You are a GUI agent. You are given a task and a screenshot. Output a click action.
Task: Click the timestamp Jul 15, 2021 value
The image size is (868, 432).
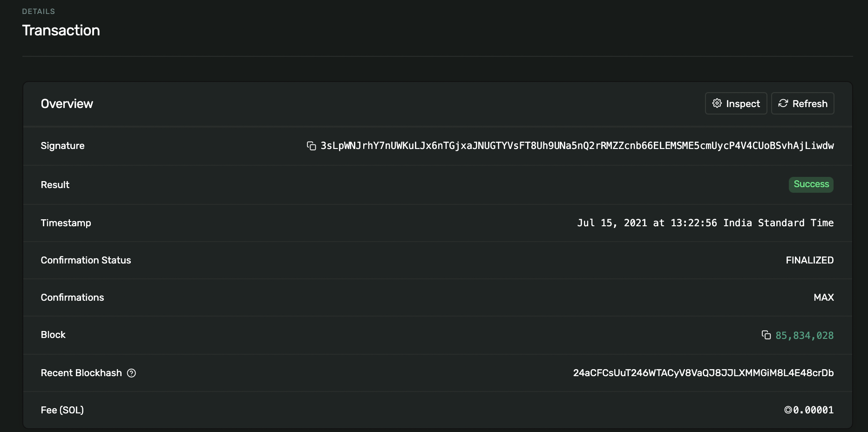pos(705,223)
